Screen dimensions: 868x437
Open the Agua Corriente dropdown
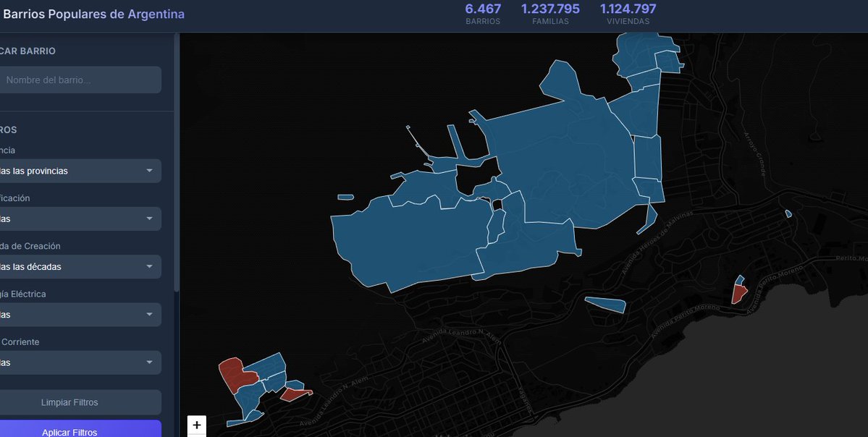(x=80, y=363)
